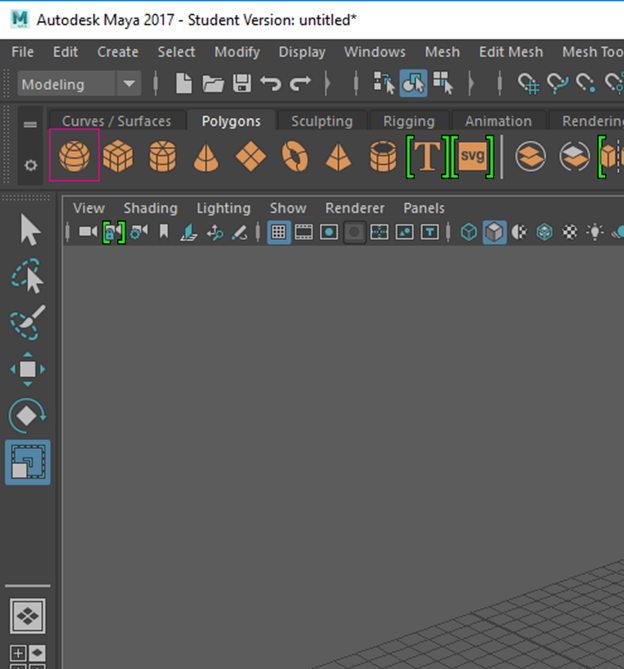The image size is (624, 669).
Task: Enable wireframe display mode
Action: click(x=469, y=233)
